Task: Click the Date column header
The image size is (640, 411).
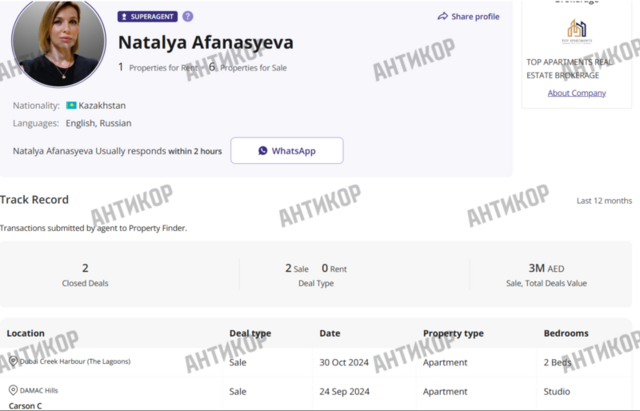Action: [330, 333]
